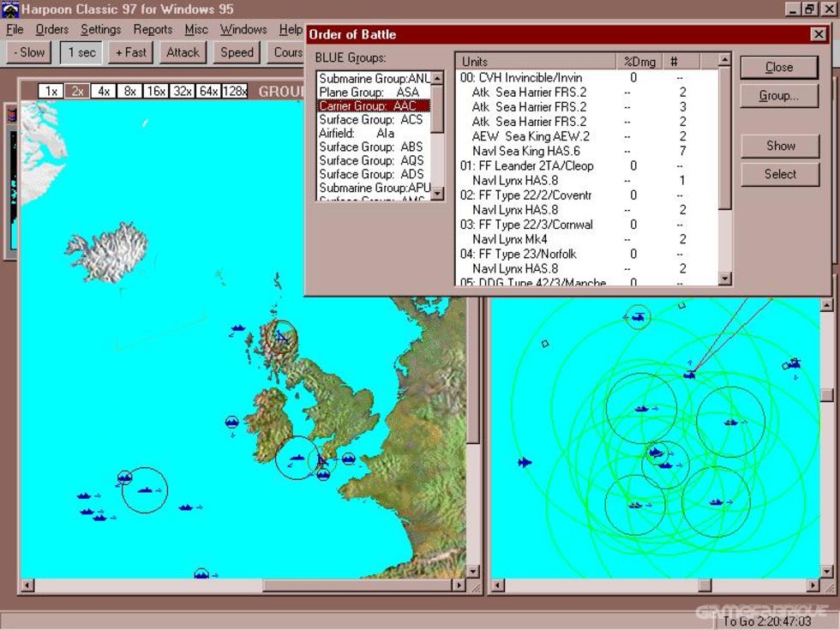Click the Select button
840x630 pixels.
[x=781, y=174]
